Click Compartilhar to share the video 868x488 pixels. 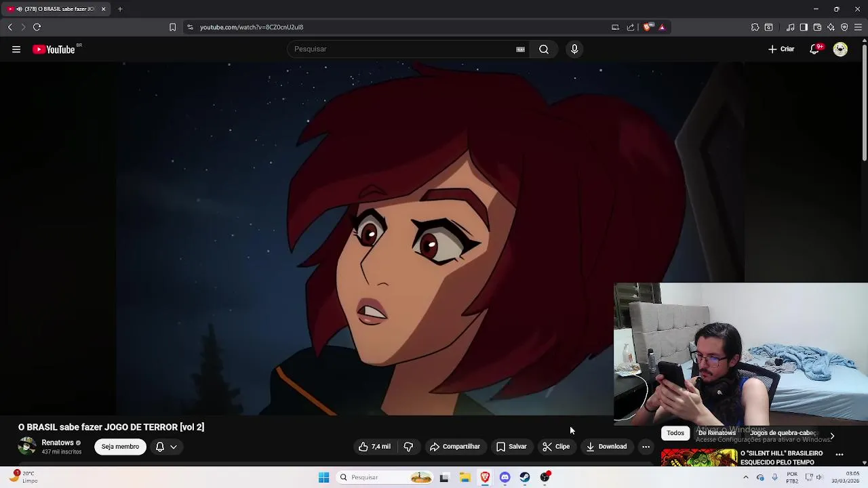(454, 447)
